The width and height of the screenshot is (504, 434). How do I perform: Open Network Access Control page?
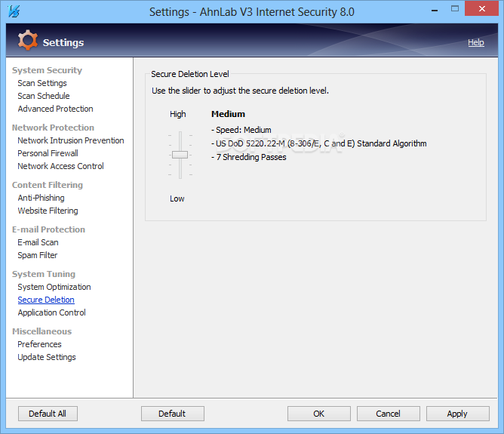61,166
